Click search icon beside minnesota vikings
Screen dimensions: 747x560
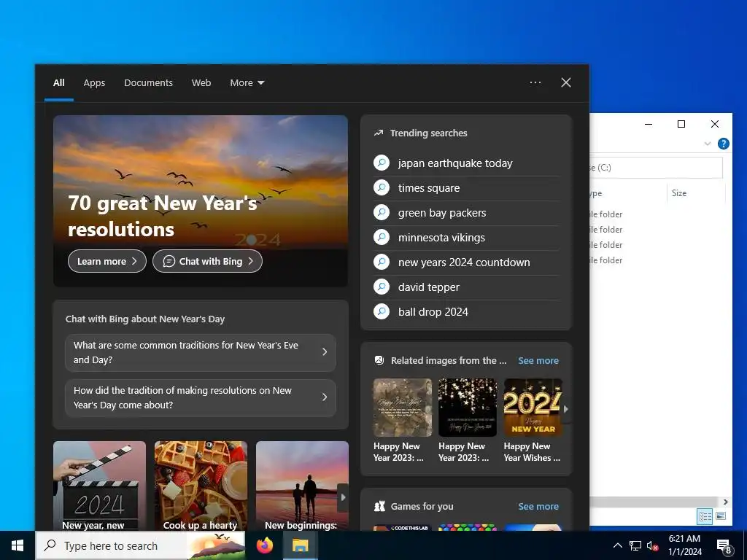tap(382, 237)
